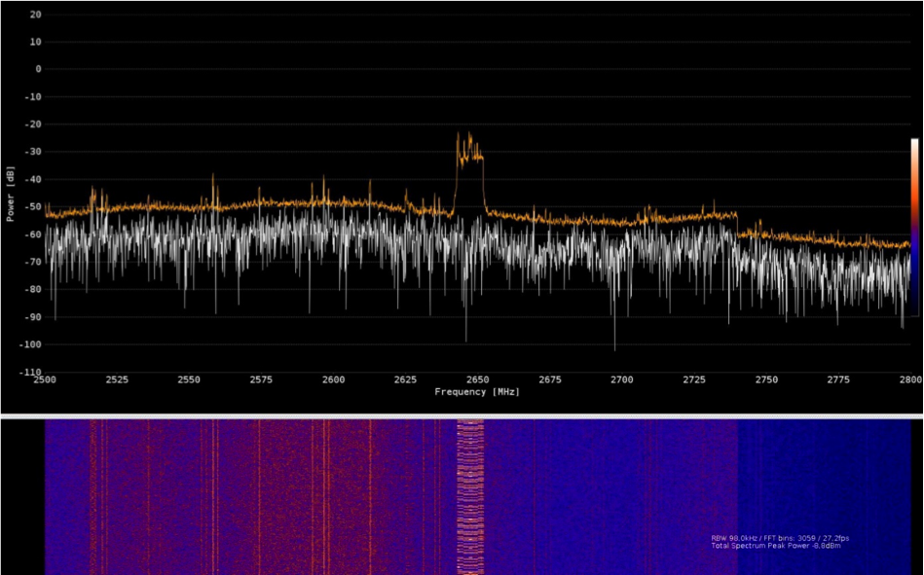Click the -60 power tick label
The height and width of the screenshot is (575, 924).
33,234
